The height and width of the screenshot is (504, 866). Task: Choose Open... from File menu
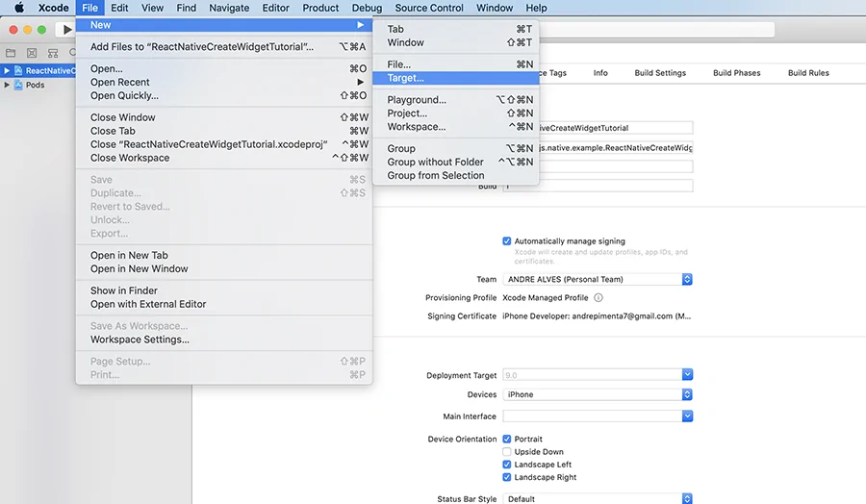223,69
